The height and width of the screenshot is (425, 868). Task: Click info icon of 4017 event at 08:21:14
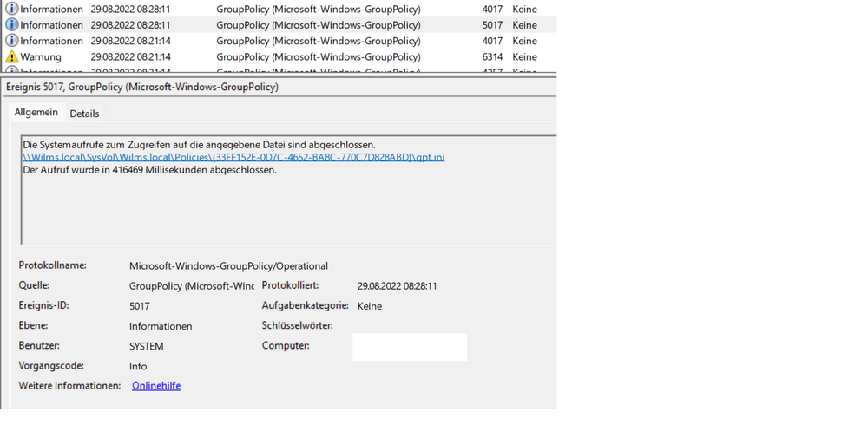coord(12,41)
